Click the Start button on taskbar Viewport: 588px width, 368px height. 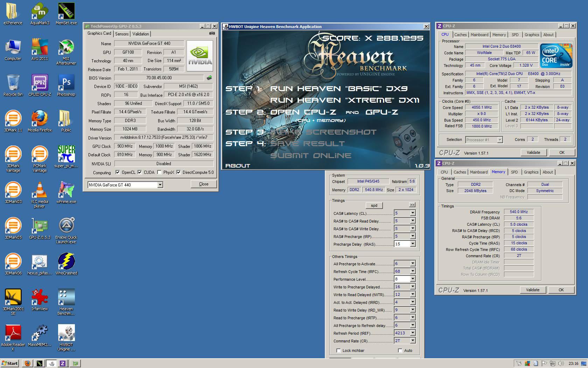click(10, 363)
